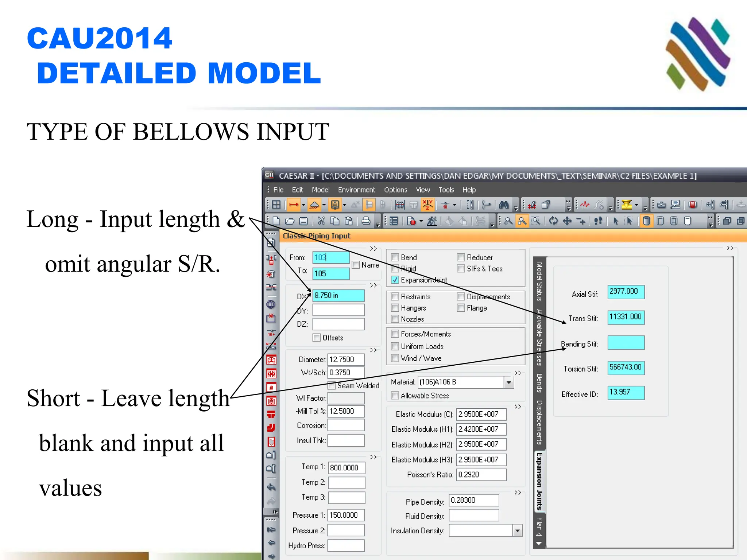Screen dimensions: 747x560
Task: Uncheck the Expansion Joint checkbox
Action: [x=395, y=280]
